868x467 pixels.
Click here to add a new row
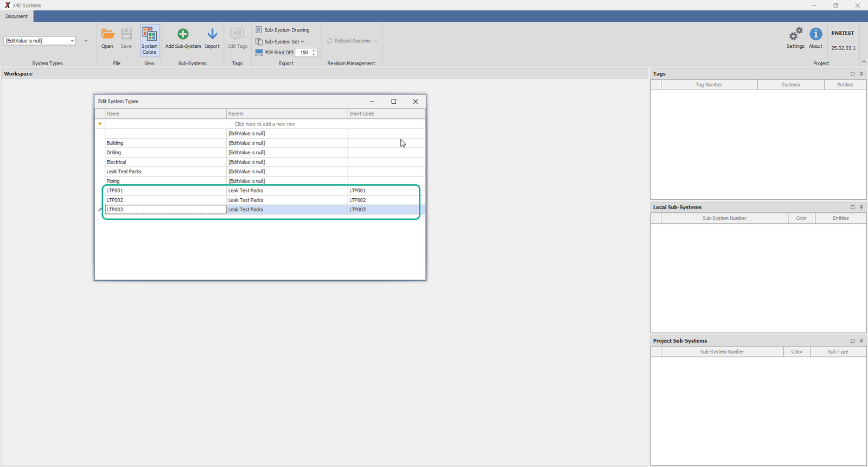point(265,124)
